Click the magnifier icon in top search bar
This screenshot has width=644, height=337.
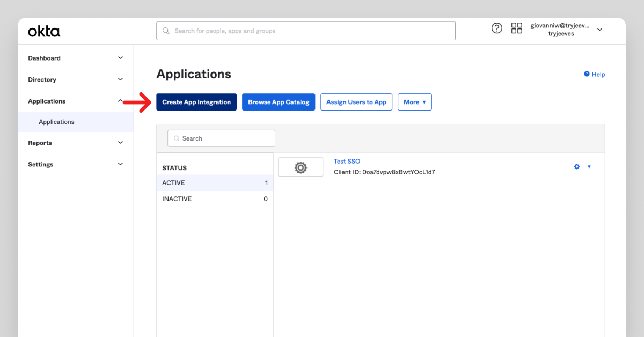point(166,31)
